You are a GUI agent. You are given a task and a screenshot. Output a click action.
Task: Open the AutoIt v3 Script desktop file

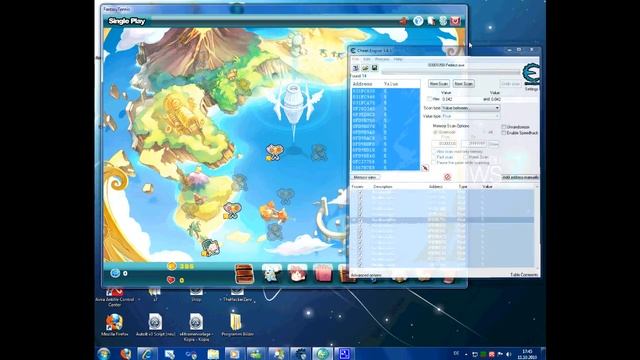pos(156,325)
